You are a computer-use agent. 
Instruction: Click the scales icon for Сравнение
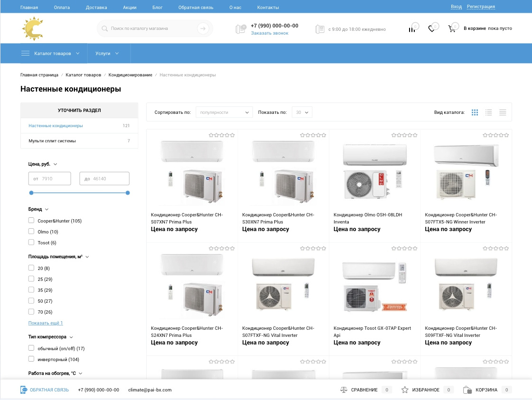[344, 390]
